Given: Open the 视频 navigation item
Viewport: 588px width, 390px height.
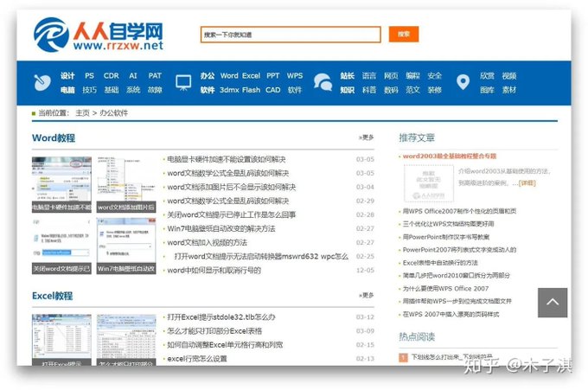Looking at the screenshot, I should [508, 76].
